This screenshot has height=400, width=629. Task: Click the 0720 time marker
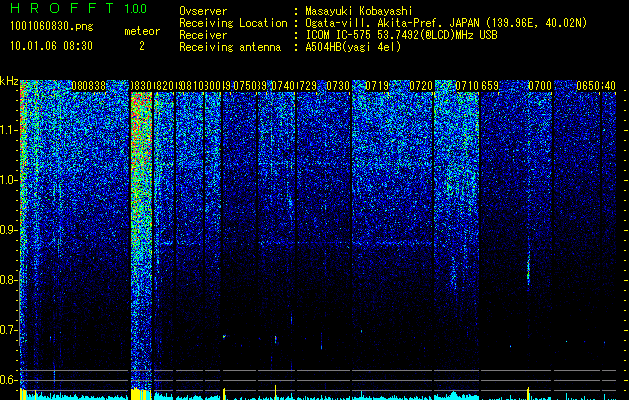421,86
